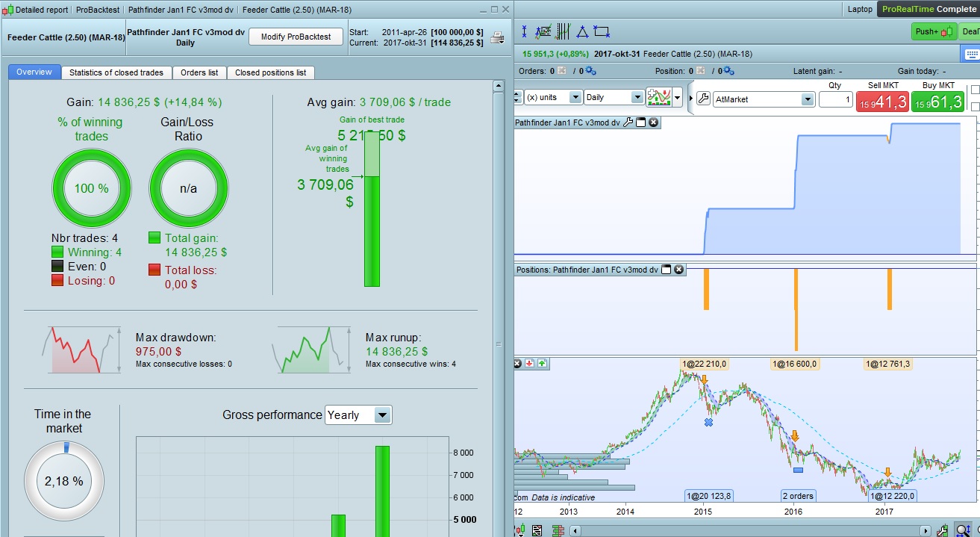Open position settings gear icon
980x537 pixels.
728,71
